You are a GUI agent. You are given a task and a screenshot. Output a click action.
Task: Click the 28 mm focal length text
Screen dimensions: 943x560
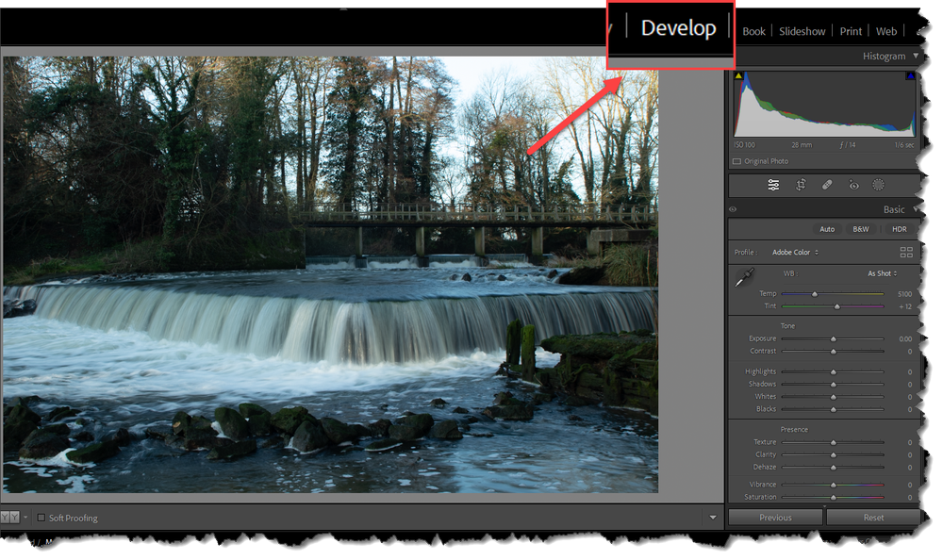pos(802,145)
